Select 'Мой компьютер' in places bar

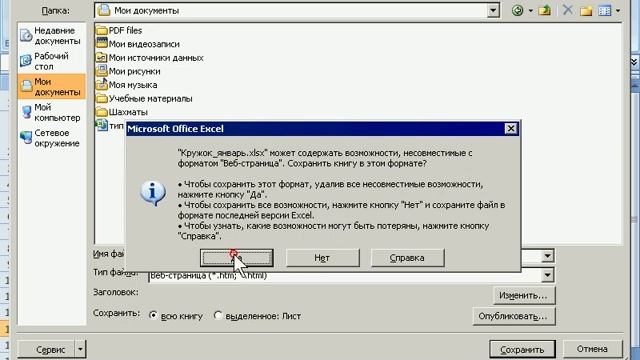[x=51, y=112]
